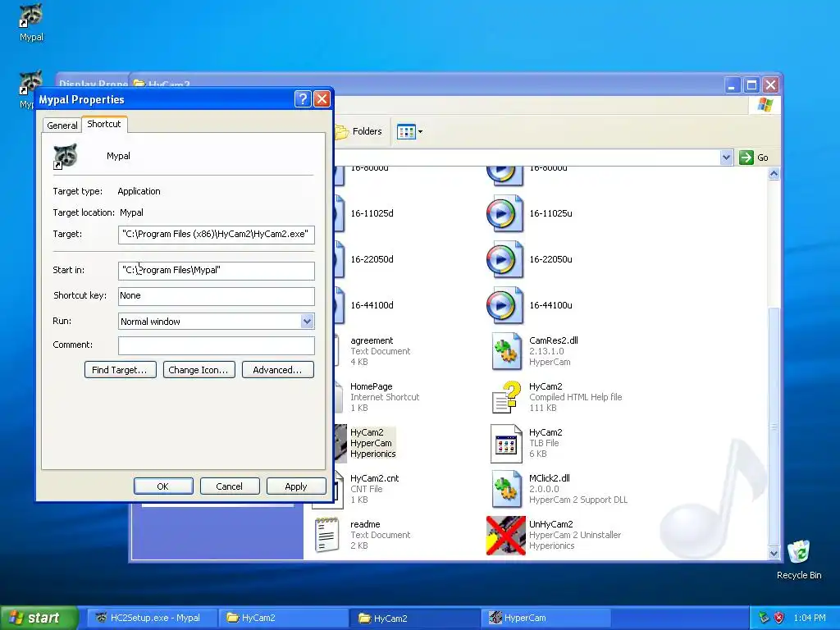Open the Views dropdown arrow in toolbar
Viewport: 840px width, 630px height.
pos(420,132)
